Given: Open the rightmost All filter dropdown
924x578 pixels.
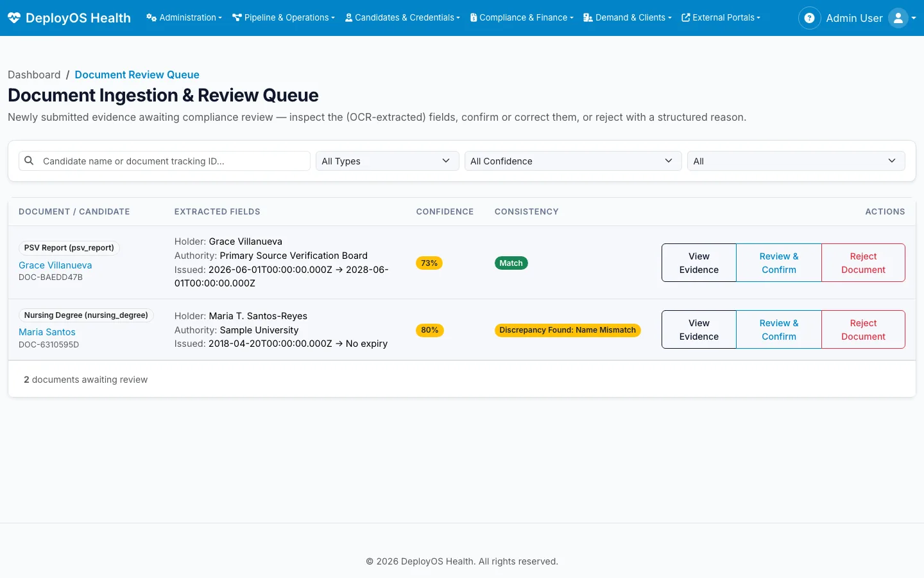Looking at the screenshot, I should click(x=796, y=161).
